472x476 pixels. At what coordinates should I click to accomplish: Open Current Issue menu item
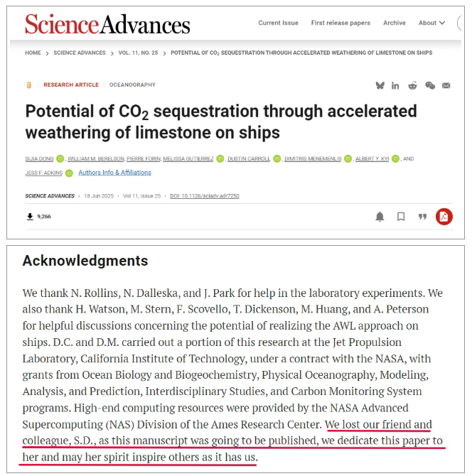[278, 23]
